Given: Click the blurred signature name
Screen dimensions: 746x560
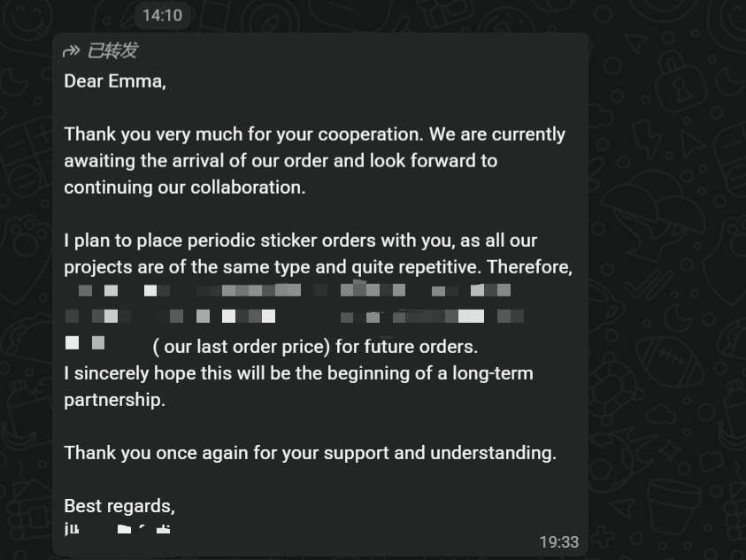Looking at the screenshot, I should point(118,529).
